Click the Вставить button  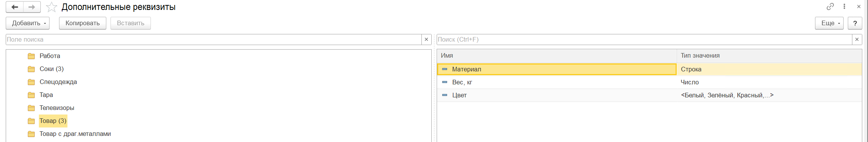tap(131, 23)
